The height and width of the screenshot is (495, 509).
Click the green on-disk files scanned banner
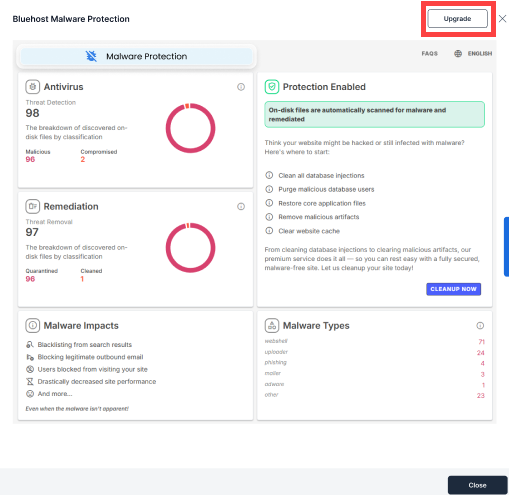point(374,114)
